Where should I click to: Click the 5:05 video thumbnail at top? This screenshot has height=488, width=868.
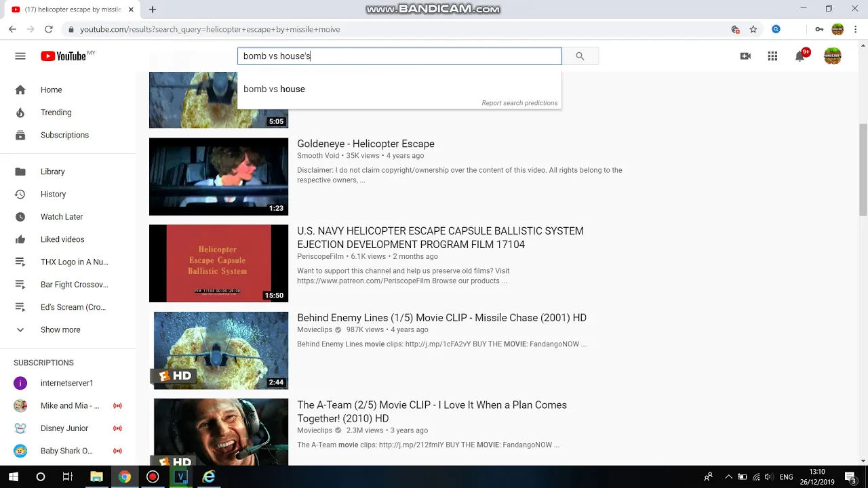click(x=218, y=100)
